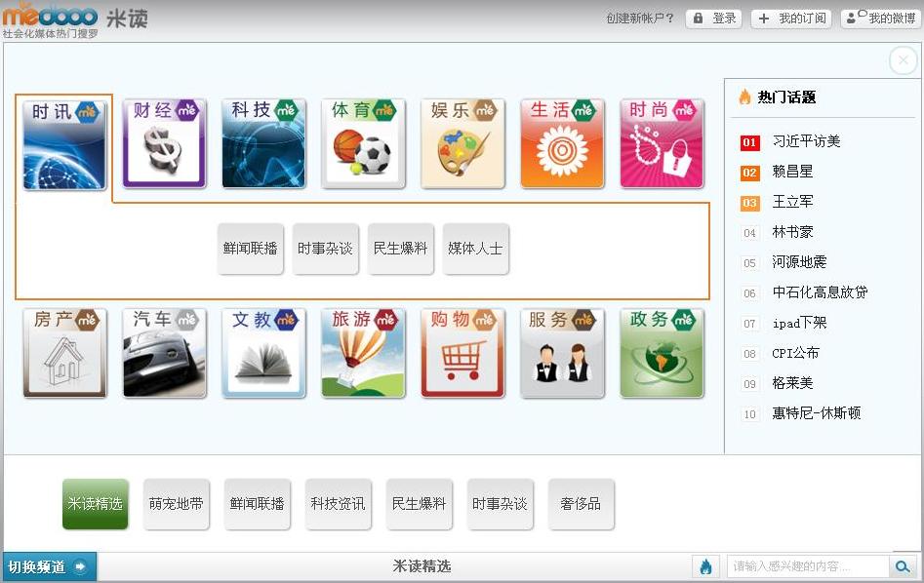Select the 科技 technology category tile
Image resolution: width=924 pixels, height=583 pixels.
pos(263,143)
